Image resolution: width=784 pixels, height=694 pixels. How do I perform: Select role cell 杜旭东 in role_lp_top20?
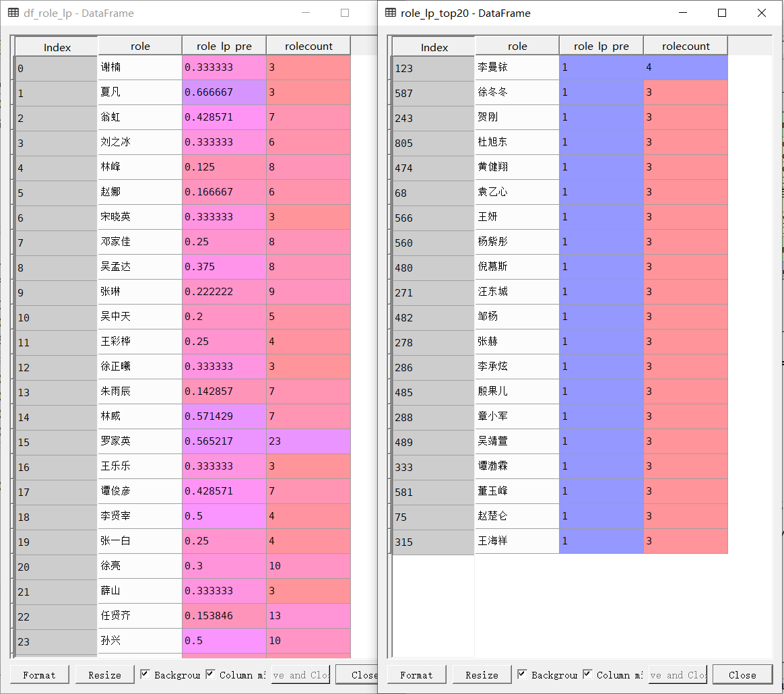point(517,142)
